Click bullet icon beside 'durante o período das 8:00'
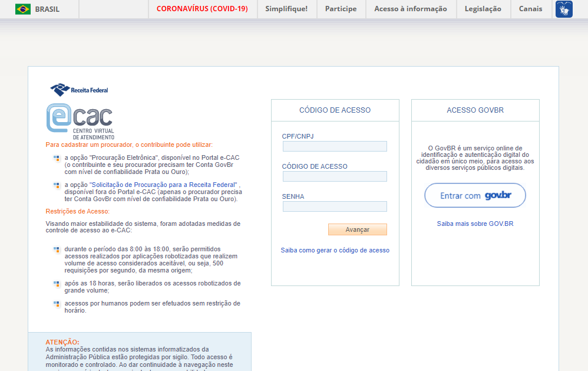 click(x=57, y=249)
